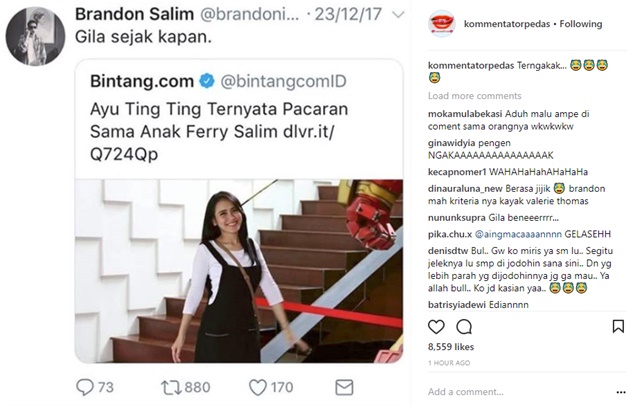Viewport: 630px width, 406px height.
Task: Expand Load more comments
Action: pos(475,96)
